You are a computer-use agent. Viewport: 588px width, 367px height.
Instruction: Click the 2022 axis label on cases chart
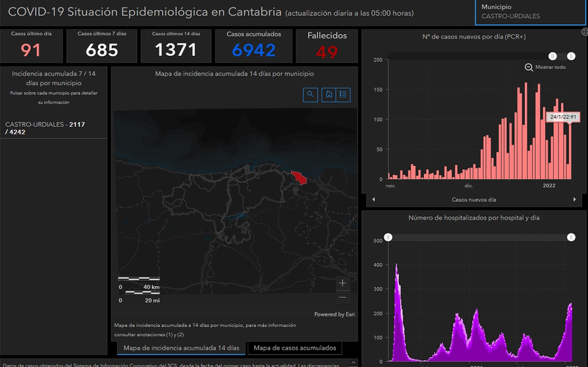(x=549, y=185)
